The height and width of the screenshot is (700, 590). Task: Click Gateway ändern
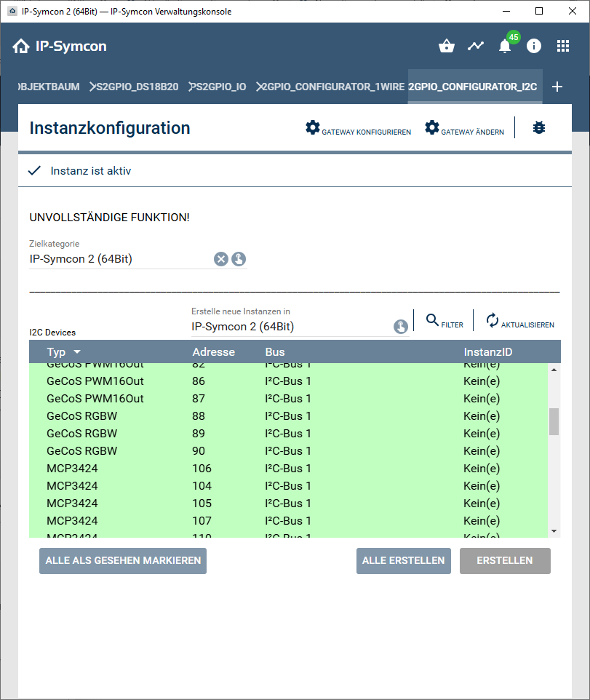(x=464, y=129)
